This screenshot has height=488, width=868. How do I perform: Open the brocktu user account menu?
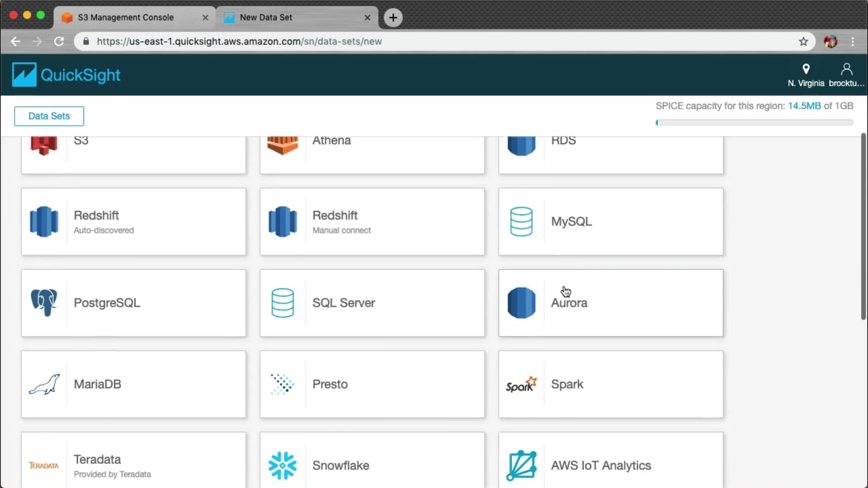point(846,75)
